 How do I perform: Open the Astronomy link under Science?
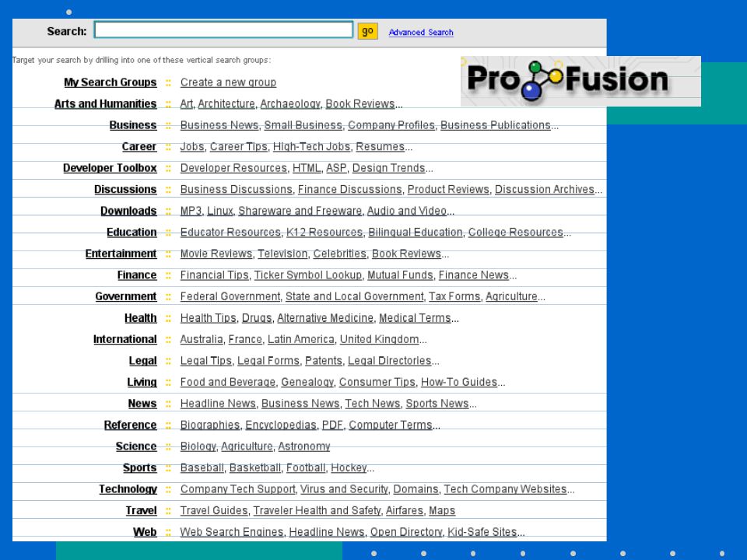click(x=304, y=446)
